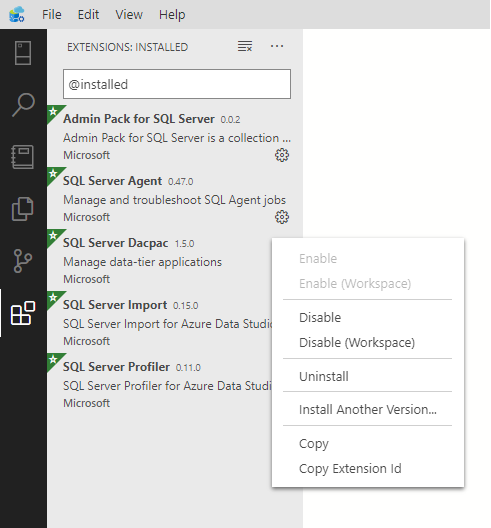This screenshot has width=491, height=528.
Task: Click the greyed-out Enable (Workspace) entry
Action: tap(368, 284)
